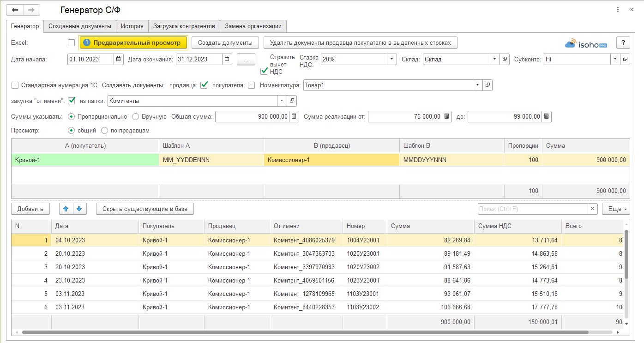The height and width of the screenshot is (343, 644).
Task: Toggle the Excel checkbox
Action: tap(71, 42)
